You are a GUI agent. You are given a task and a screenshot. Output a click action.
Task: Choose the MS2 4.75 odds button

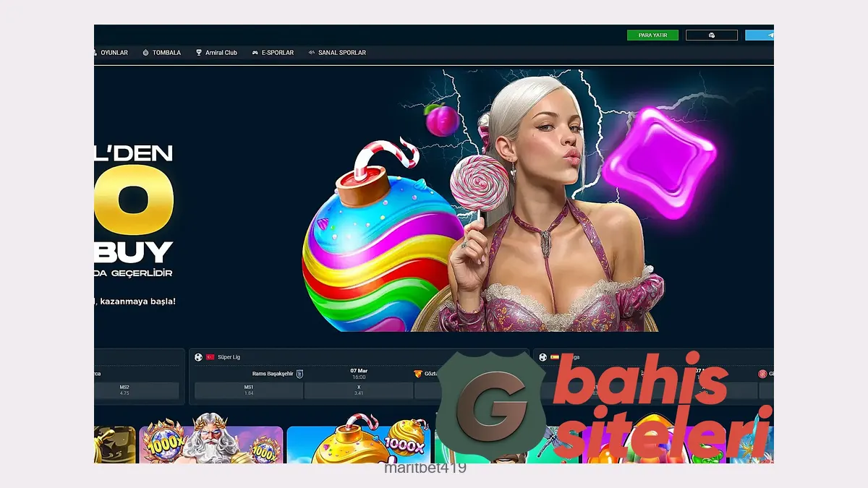pos(124,390)
